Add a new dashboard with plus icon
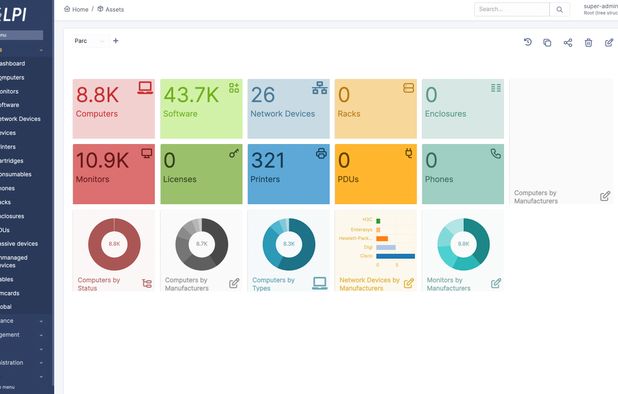618x394 pixels. (x=115, y=41)
